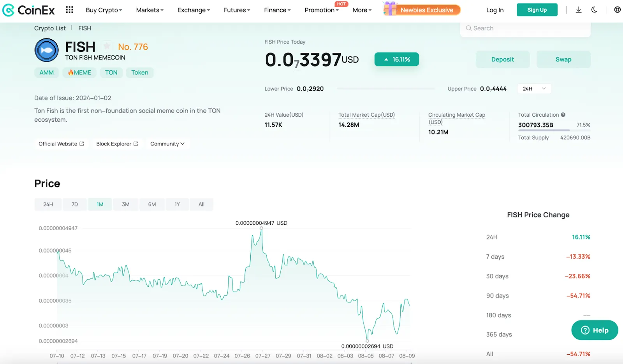Click Circulating Market Cap label
This screenshot has height=364, width=623.
click(x=457, y=118)
